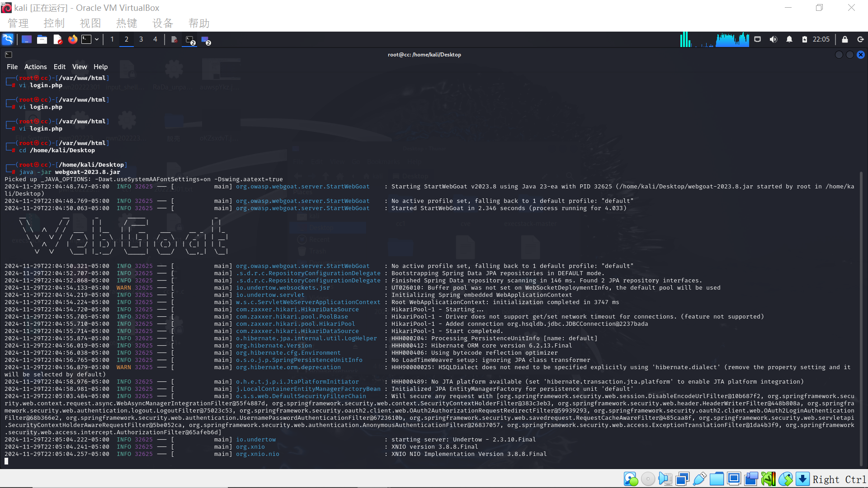Open VirtualBox 设备 menu
This screenshot has height=488, width=868.
163,23
